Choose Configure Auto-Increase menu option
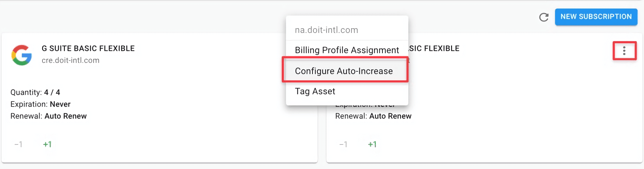This screenshot has height=169, width=644. (344, 71)
